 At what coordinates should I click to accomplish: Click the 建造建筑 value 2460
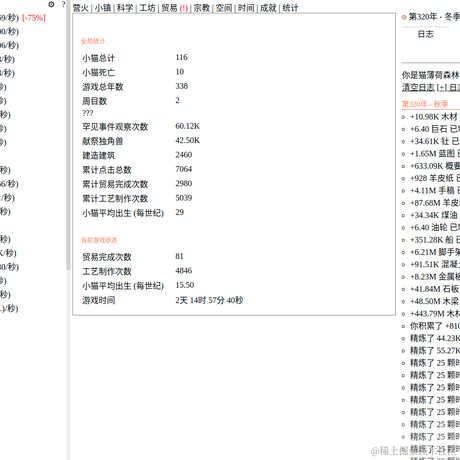(184, 155)
